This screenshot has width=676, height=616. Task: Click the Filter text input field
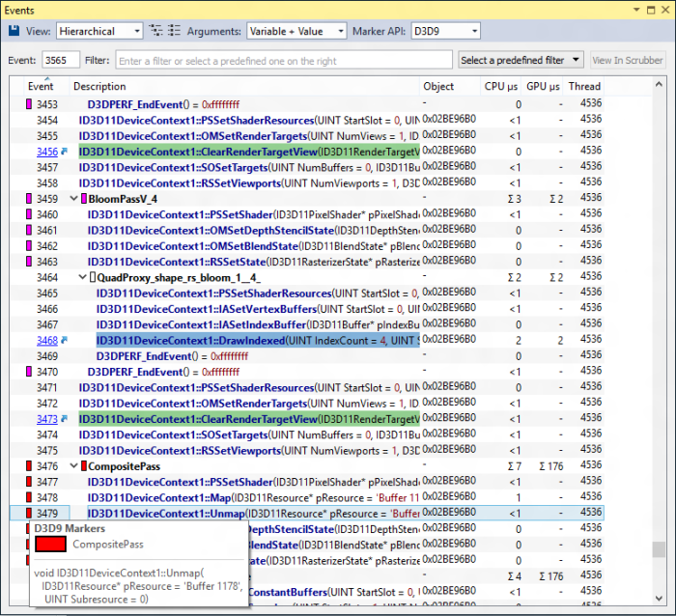point(284,60)
